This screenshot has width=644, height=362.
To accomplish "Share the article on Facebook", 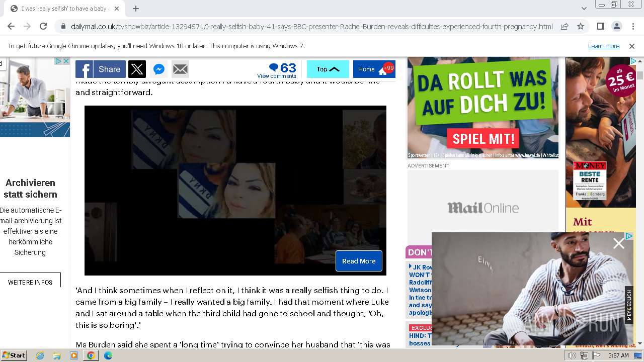I will [x=100, y=69].
